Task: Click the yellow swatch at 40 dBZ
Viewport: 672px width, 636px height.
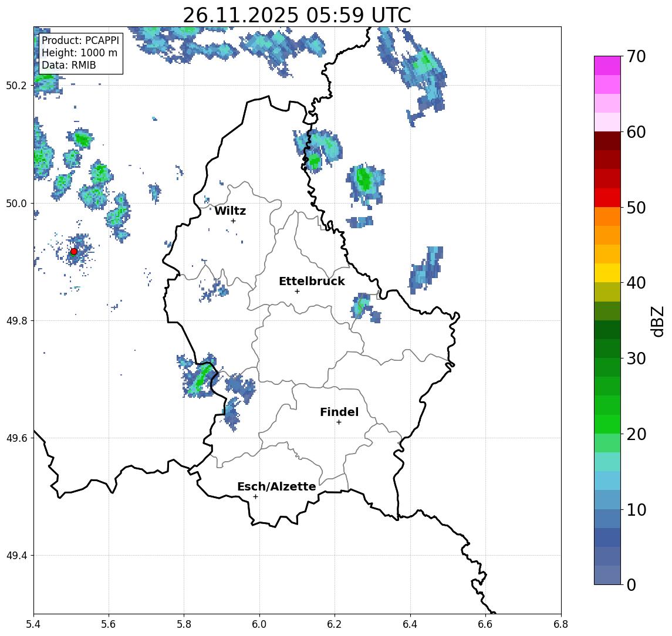Action: 607,273
